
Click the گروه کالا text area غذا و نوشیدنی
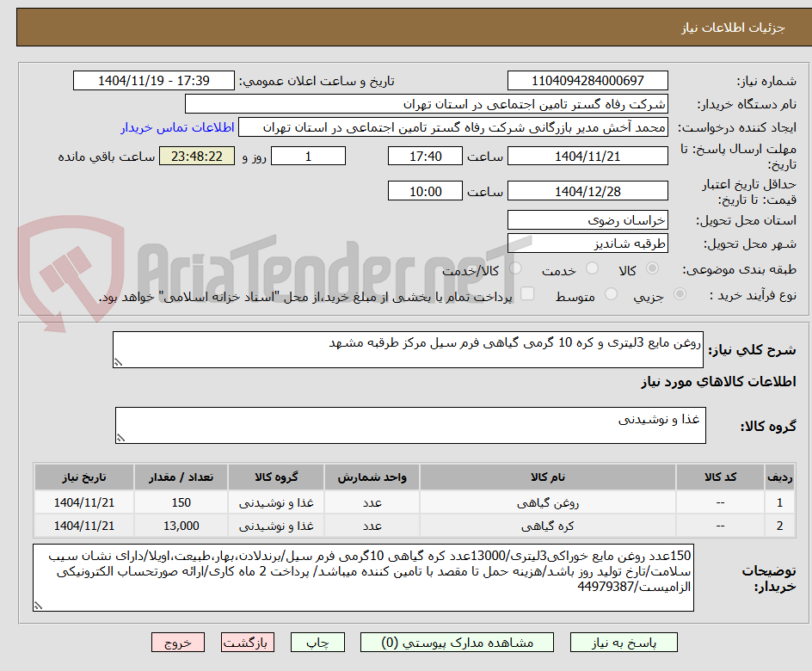pos(410,426)
